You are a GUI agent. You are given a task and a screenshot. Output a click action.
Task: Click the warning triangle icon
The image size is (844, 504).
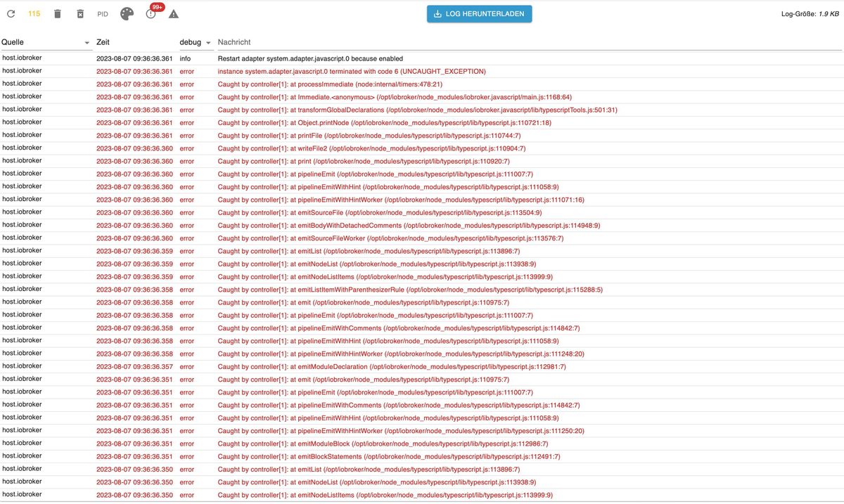click(174, 13)
